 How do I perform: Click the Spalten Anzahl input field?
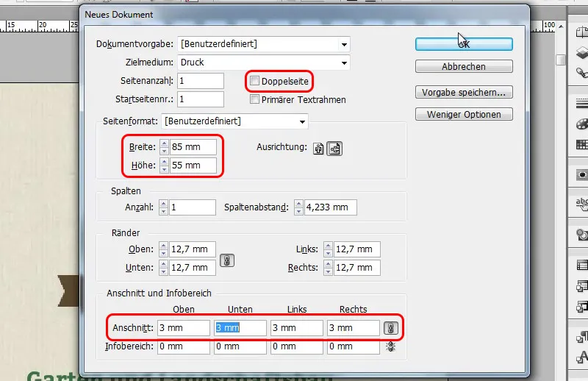click(x=193, y=207)
